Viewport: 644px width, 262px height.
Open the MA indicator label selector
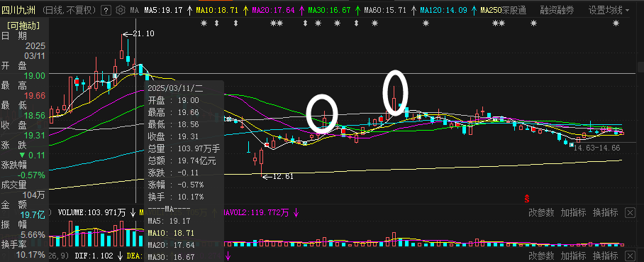coord(134,10)
